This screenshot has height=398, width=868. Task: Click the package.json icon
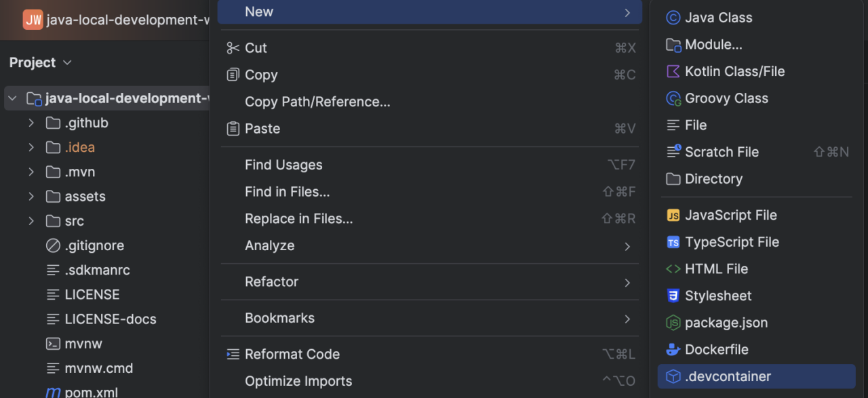[673, 323]
